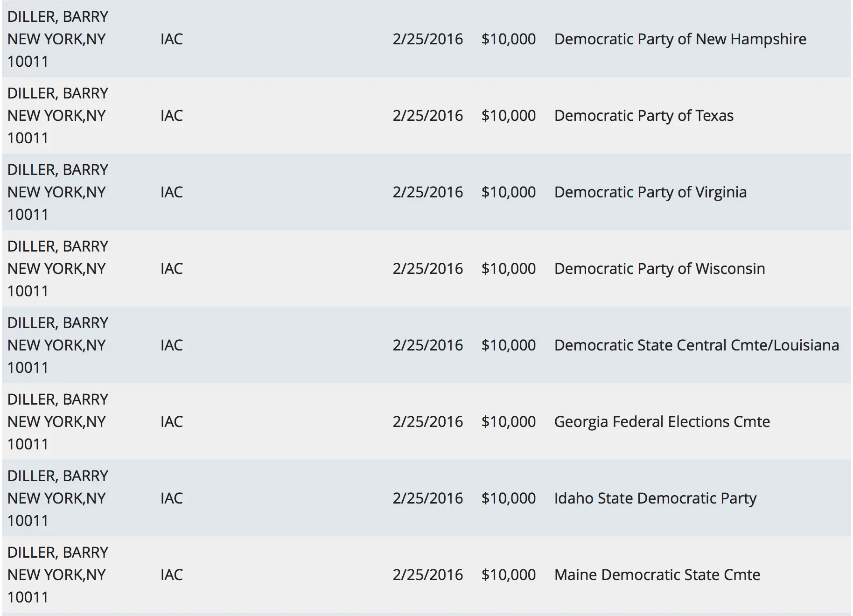853x616 pixels.
Task: Select Georgia Federal Elections Cmte recipient
Action: (662, 422)
